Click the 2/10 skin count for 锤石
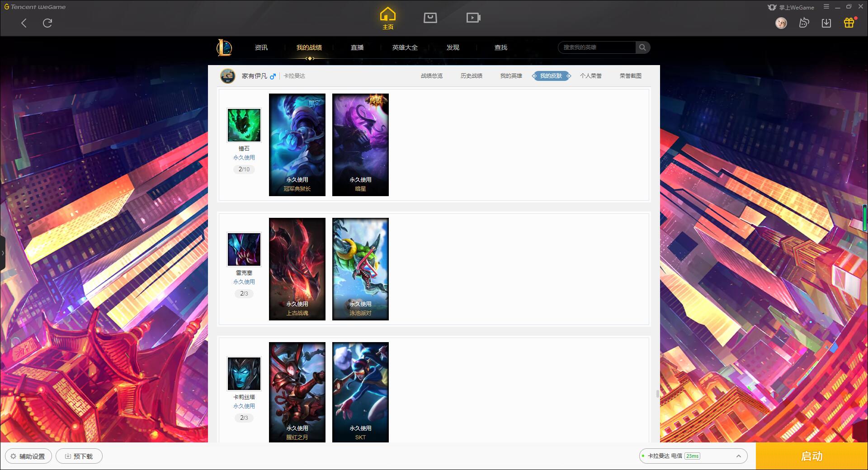 pos(244,169)
